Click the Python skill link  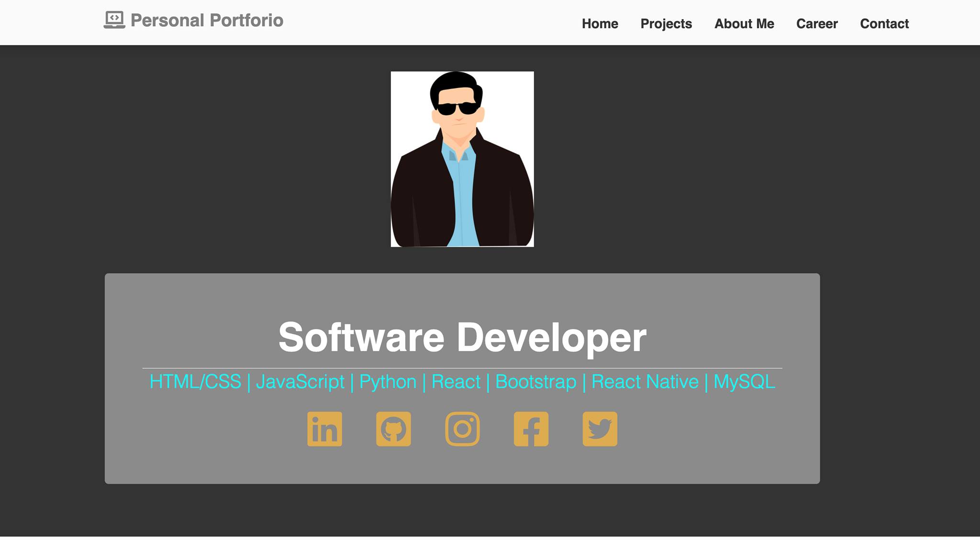coord(388,382)
